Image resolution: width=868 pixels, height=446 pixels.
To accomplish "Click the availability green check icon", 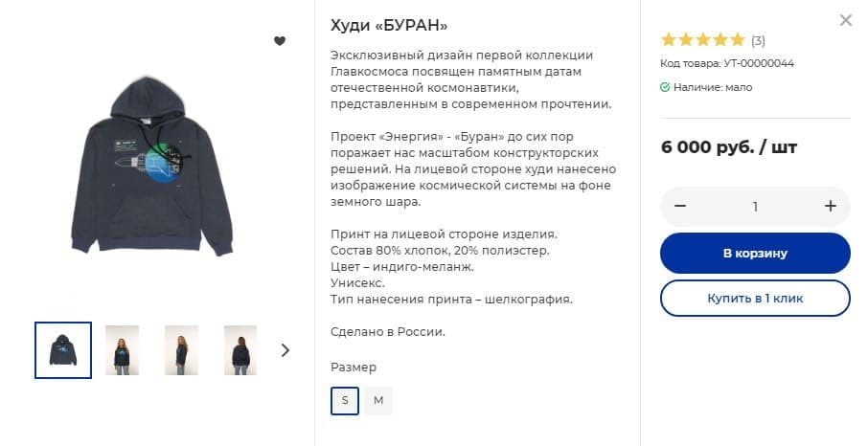I will tap(665, 87).
